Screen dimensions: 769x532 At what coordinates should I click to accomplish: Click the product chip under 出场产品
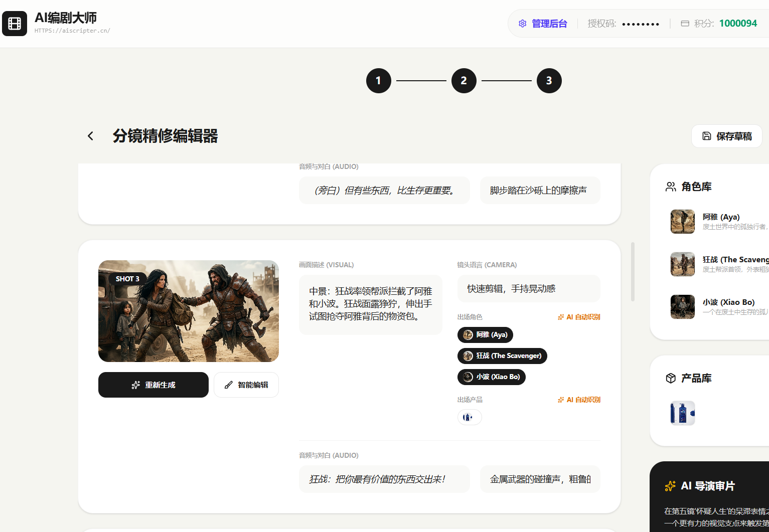click(470, 417)
